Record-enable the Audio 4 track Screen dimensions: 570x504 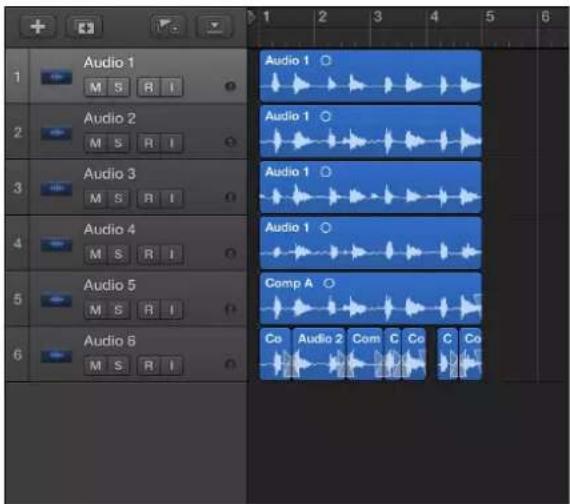(149, 254)
